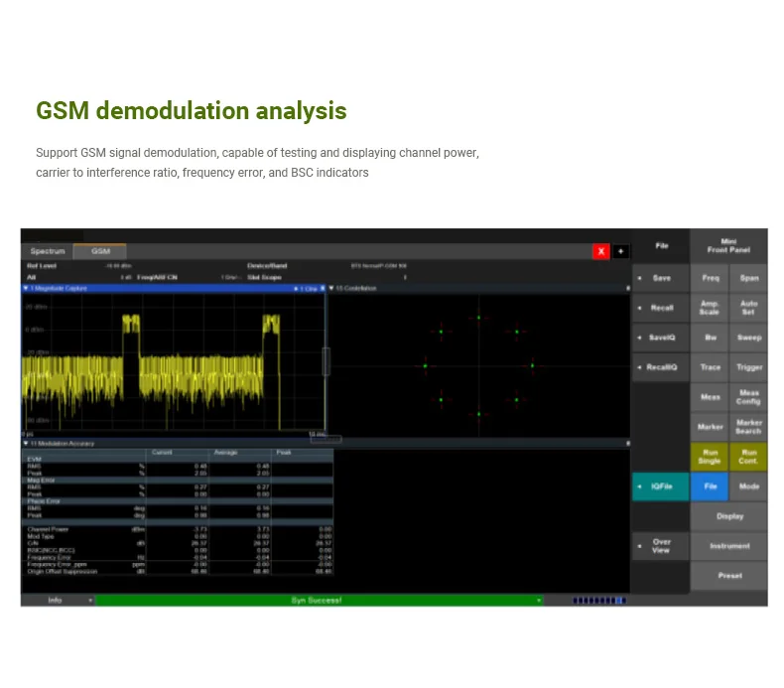This screenshot has height=688, width=784.
Task: Enable Run Cont. continuous measurement
Action: pyautogui.click(x=748, y=457)
